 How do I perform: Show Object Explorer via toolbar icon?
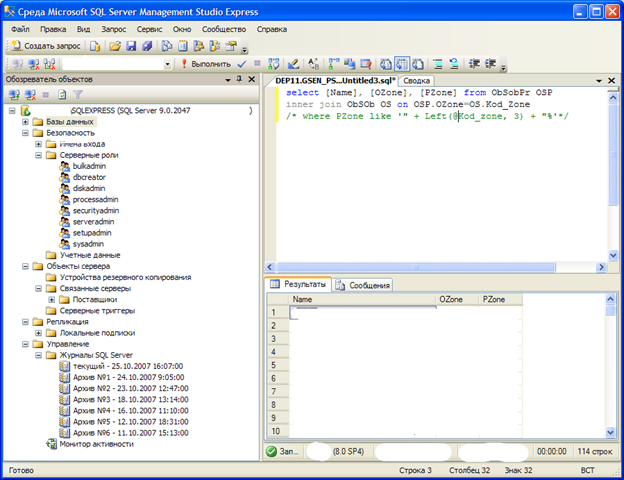pos(199,46)
